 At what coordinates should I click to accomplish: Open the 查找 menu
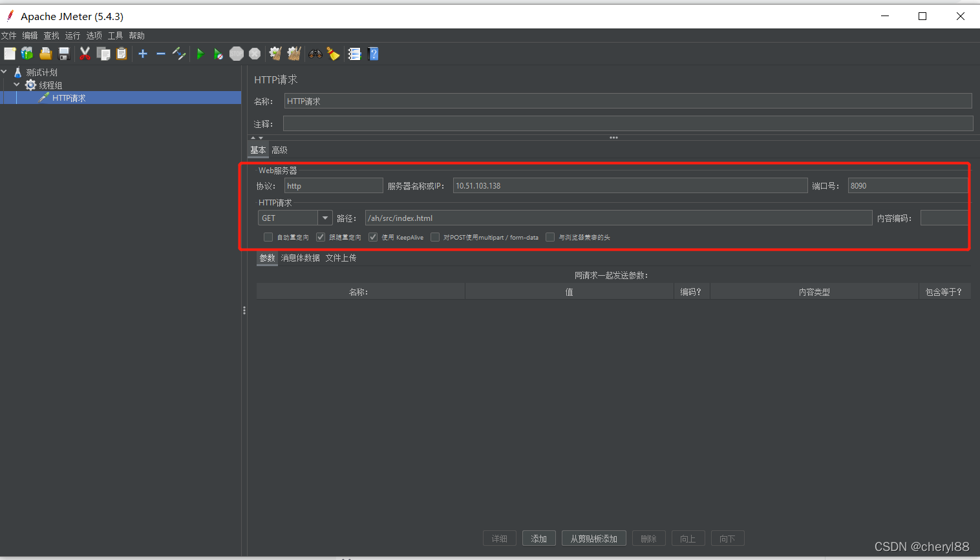[x=52, y=36]
